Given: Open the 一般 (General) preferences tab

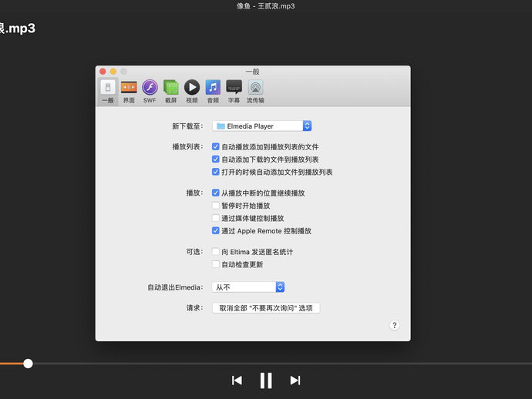Looking at the screenshot, I should [x=108, y=92].
